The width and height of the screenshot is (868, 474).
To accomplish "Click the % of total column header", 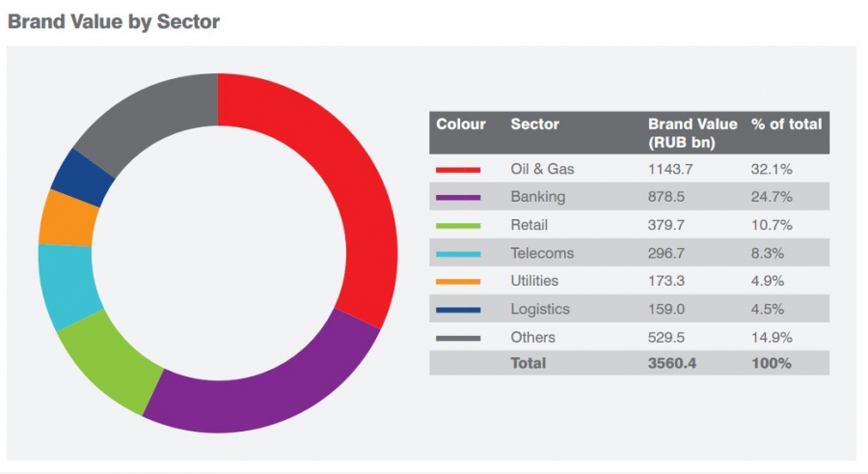I will pyautogui.click(x=786, y=125).
